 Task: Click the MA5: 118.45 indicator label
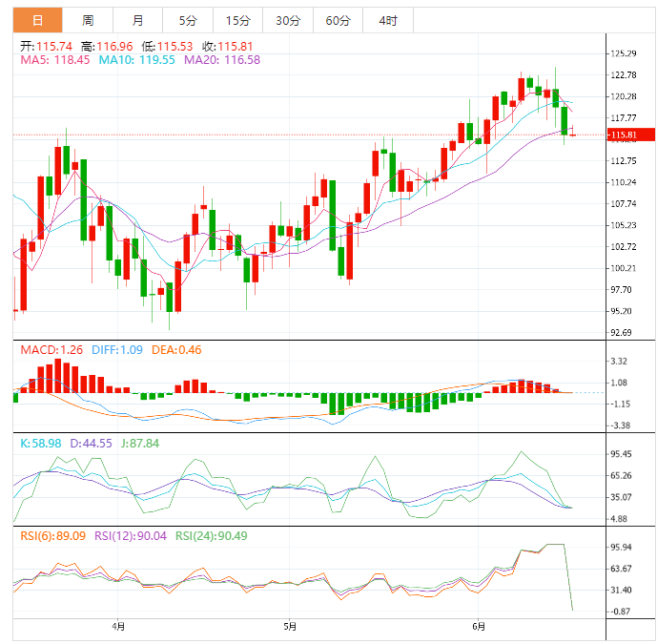[55, 60]
